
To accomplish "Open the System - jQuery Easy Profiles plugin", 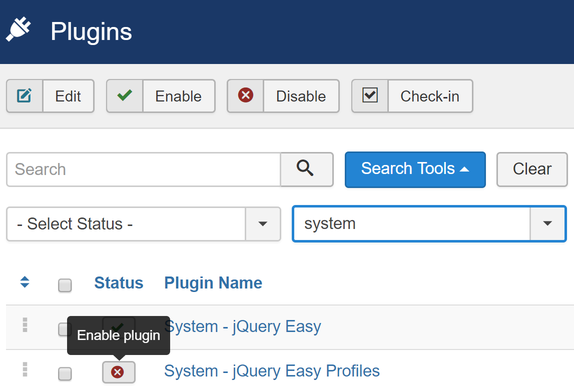I will [x=272, y=371].
